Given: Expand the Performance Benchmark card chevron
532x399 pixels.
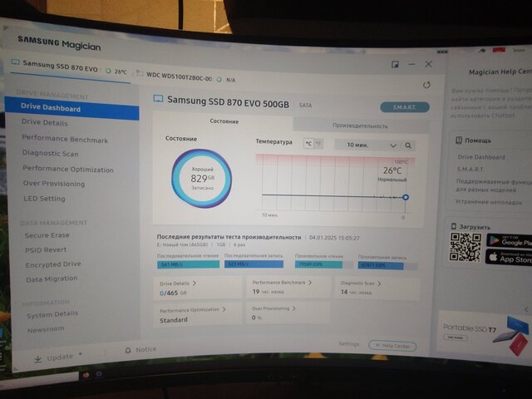Looking at the screenshot, I should (x=311, y=283).
